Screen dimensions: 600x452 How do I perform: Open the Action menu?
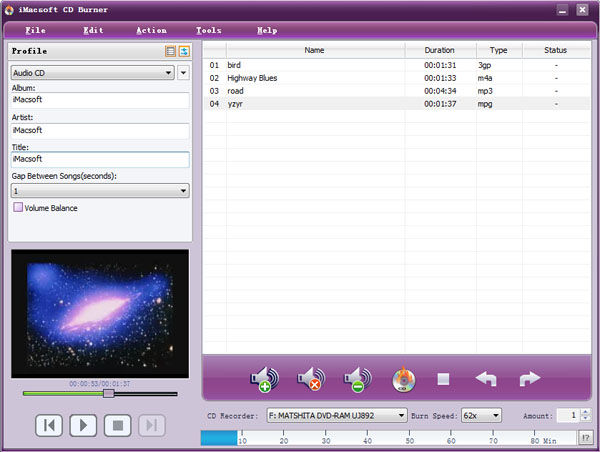[x=151, y=31]
